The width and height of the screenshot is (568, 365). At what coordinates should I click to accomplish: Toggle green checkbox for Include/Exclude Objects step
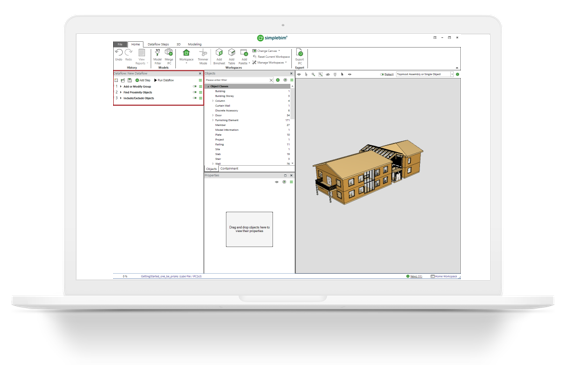[200, 98]
